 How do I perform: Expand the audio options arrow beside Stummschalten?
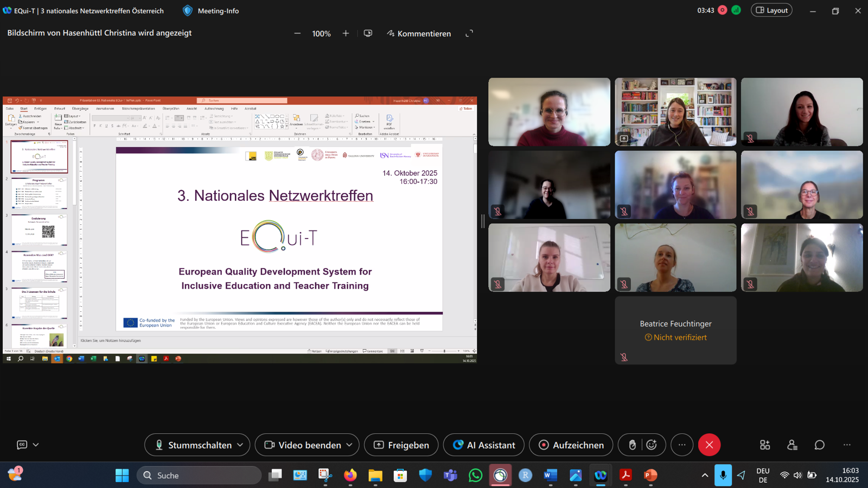[240, 445]
